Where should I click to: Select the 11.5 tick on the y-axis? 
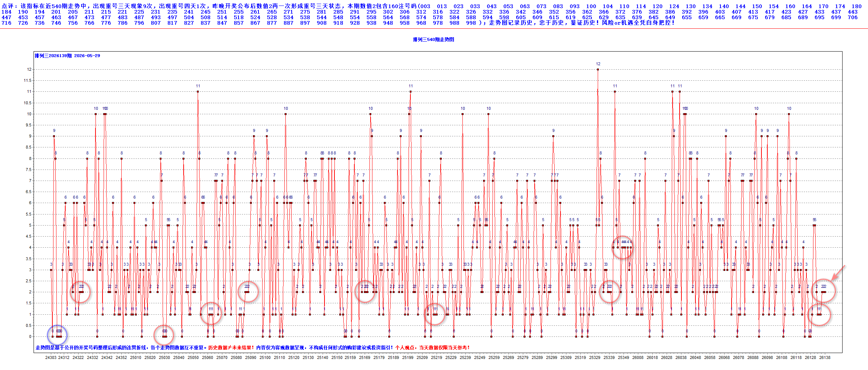click(x=28, y=80)
